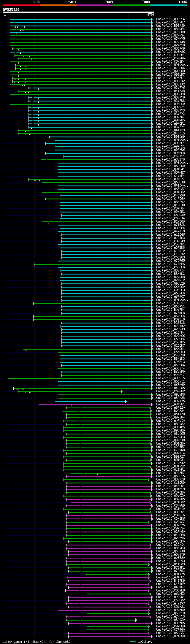Click UniRef100_C8V649 label
190x644 pixels.
click(x=170, y=241)
